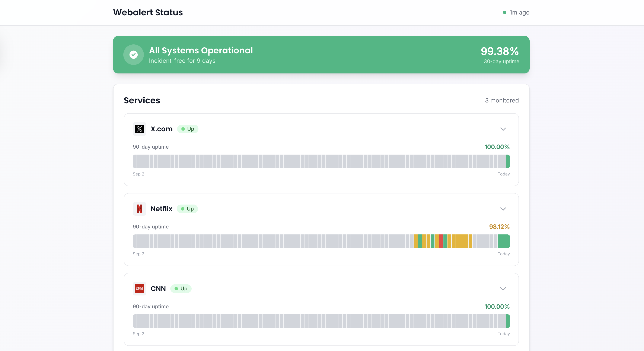Click the Netflix logo icon
Image resolution: width=644 pixels, height=351 pixels.
click(140, 209)
